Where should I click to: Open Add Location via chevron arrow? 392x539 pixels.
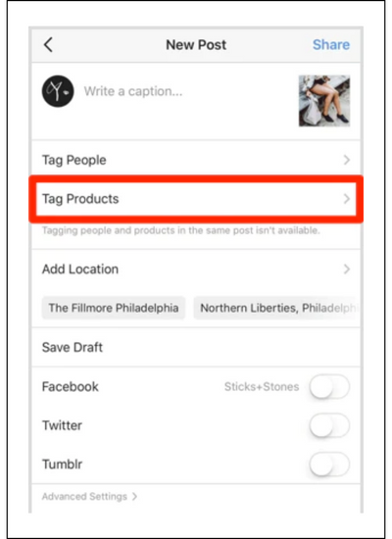pyautogui.click(x=347, y=269)
